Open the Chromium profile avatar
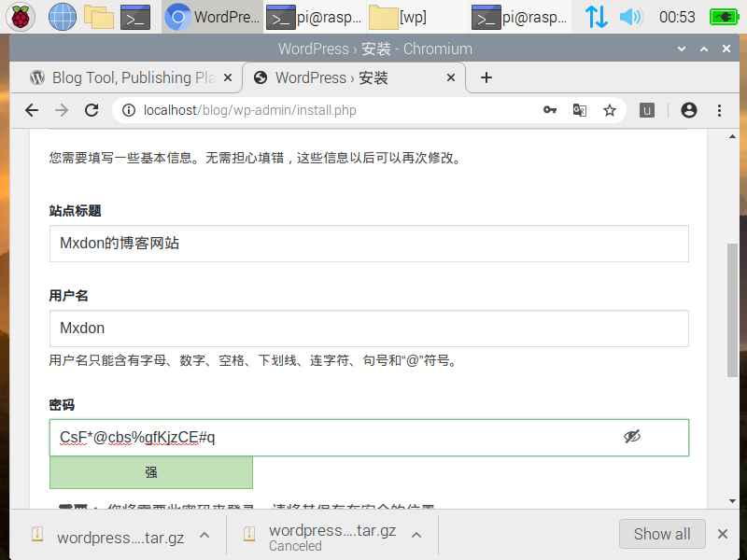 click(x=689, y=110)
